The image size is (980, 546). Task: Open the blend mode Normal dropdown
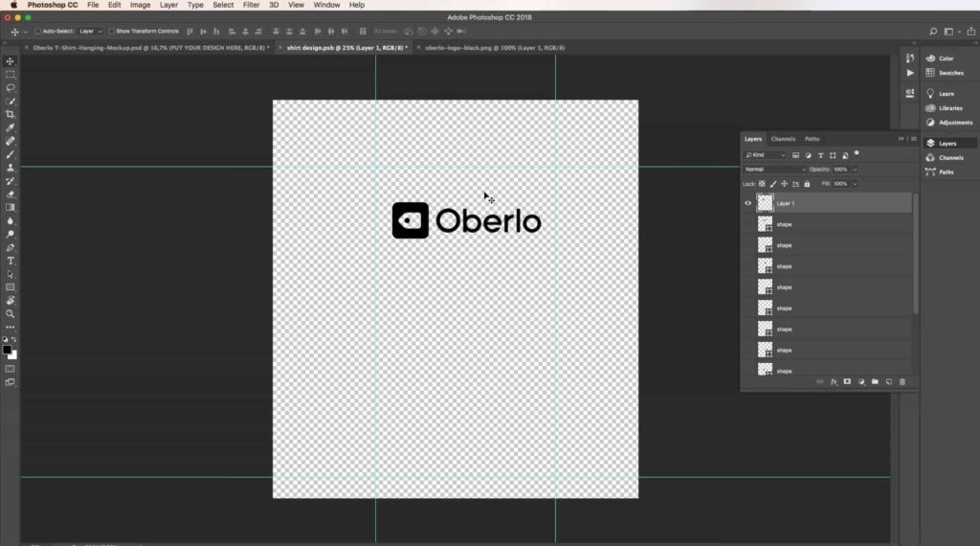point(774,170)
